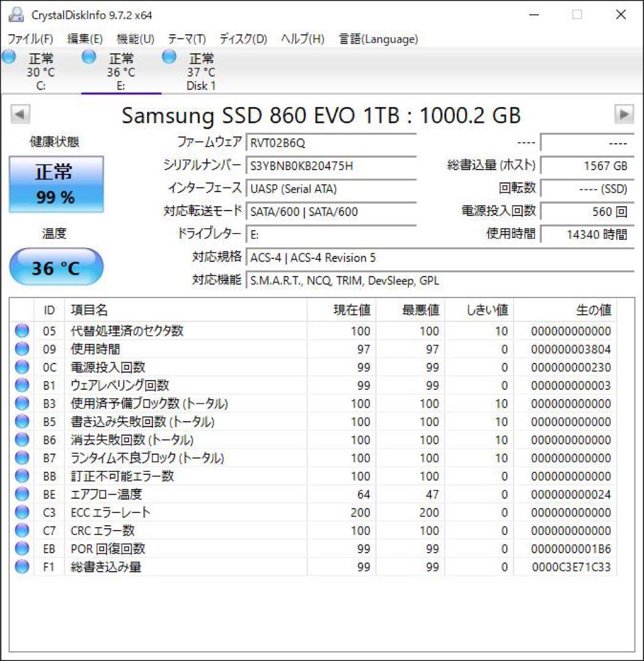The height and width of the screenshot is (661, 644).
Task: Click the rotation rate value ---- (SSD)
Action: (587, 189)
